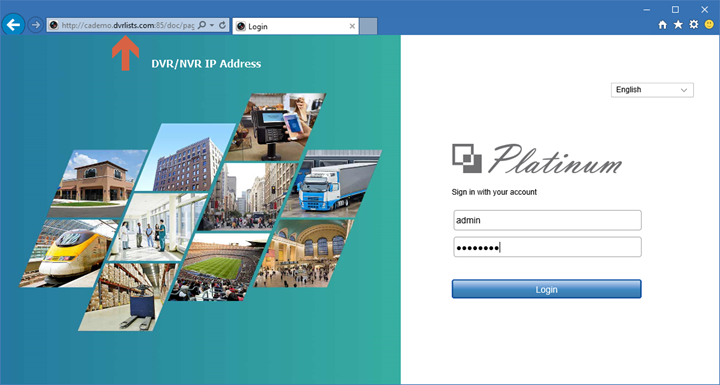The image size is (720, 385).
Task: Open the browser Home icon
Action: click(663, 25)
